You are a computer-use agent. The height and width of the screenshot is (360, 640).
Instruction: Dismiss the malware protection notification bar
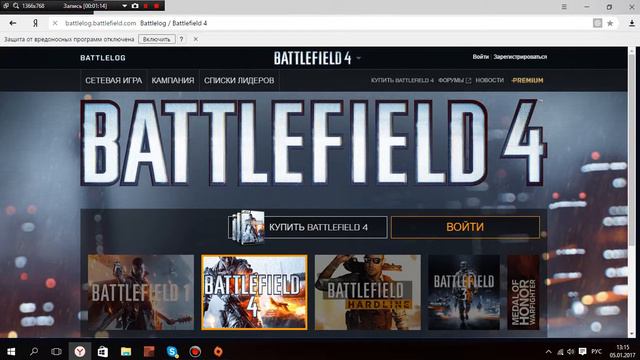pyautogui.click(x=196, y=39)
